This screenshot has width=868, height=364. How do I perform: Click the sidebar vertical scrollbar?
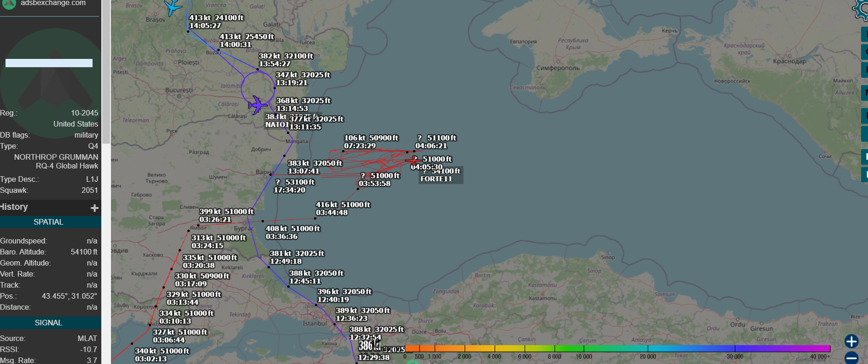click(105, 69)
